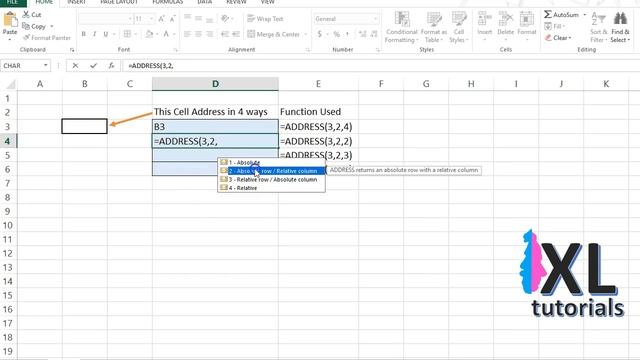
Task: Center text horizontally
Action: [198, 34]
